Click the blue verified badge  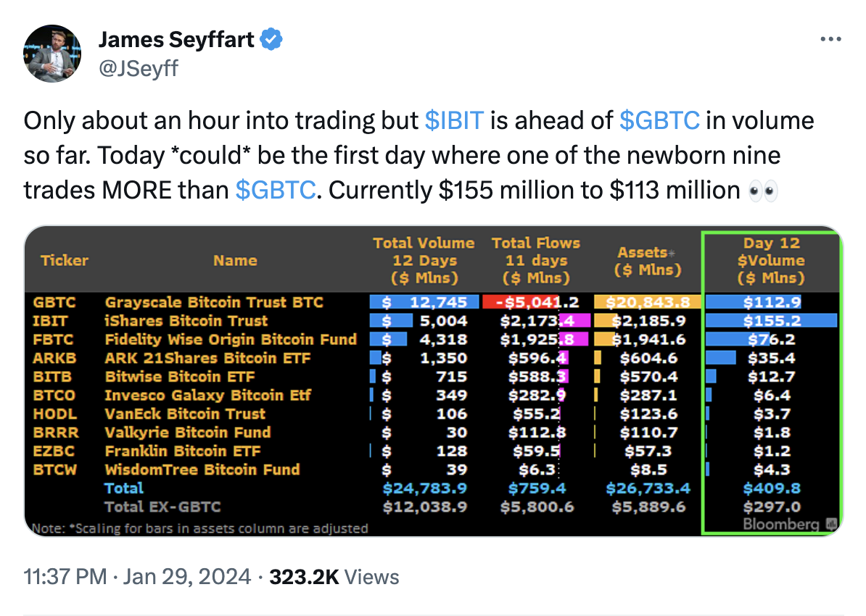(271, 39)
